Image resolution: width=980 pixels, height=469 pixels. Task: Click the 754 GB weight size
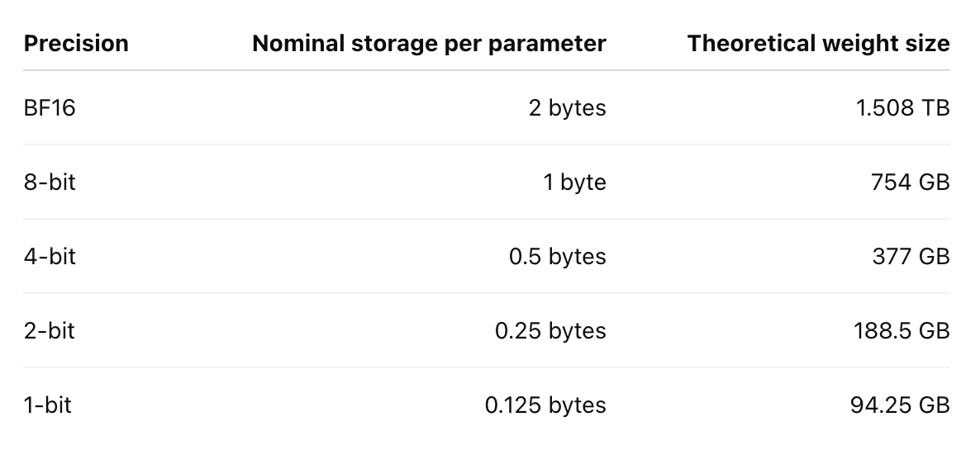pyautogui.click(x=910, y=182)
